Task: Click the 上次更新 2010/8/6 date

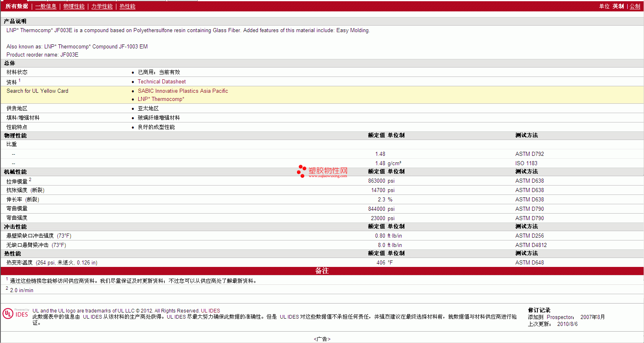Action: [x=552, y=324]
